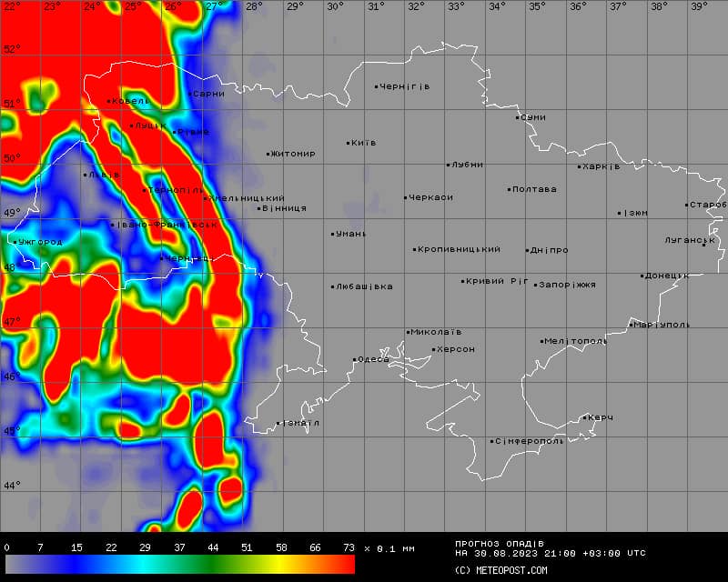Viewport: 728px width, 582px height.
Task: Click the Запоріжжя city dot
Action: [x=536, y=285]
